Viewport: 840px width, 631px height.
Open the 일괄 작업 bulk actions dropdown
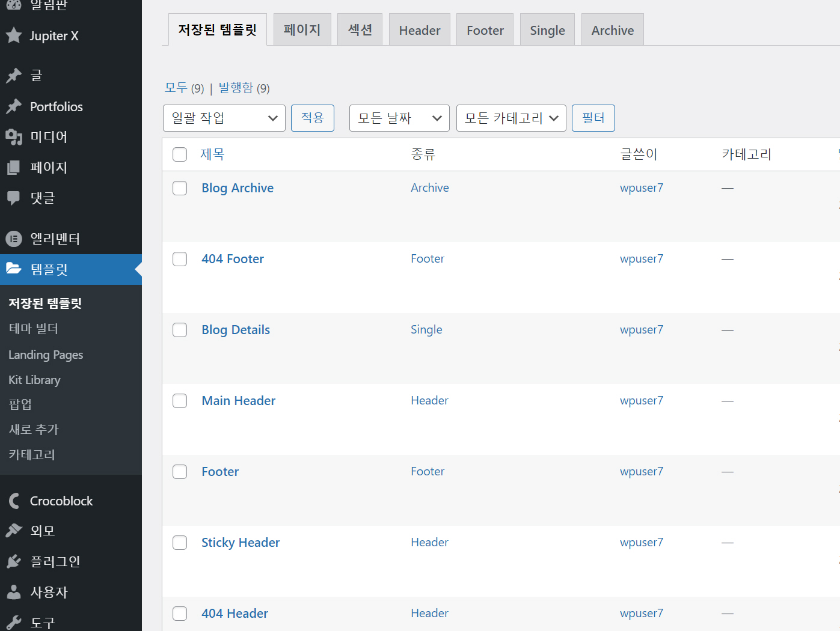click(224, 118)
